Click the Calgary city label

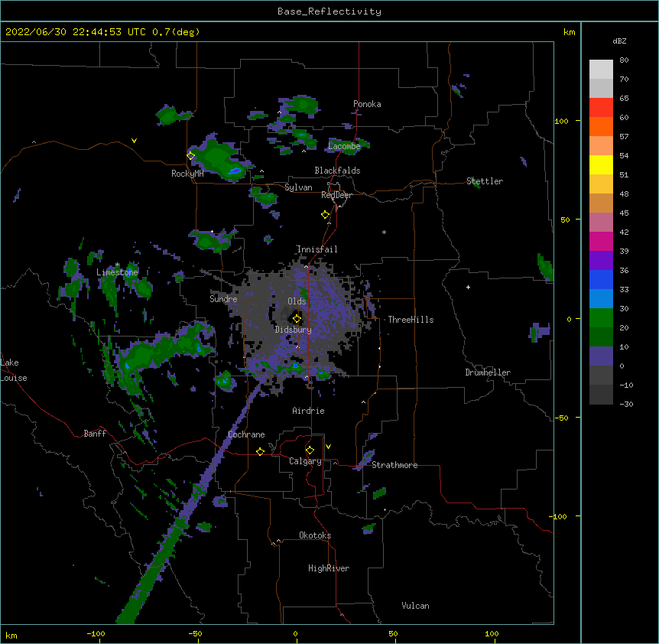click(x=305, y=461)
